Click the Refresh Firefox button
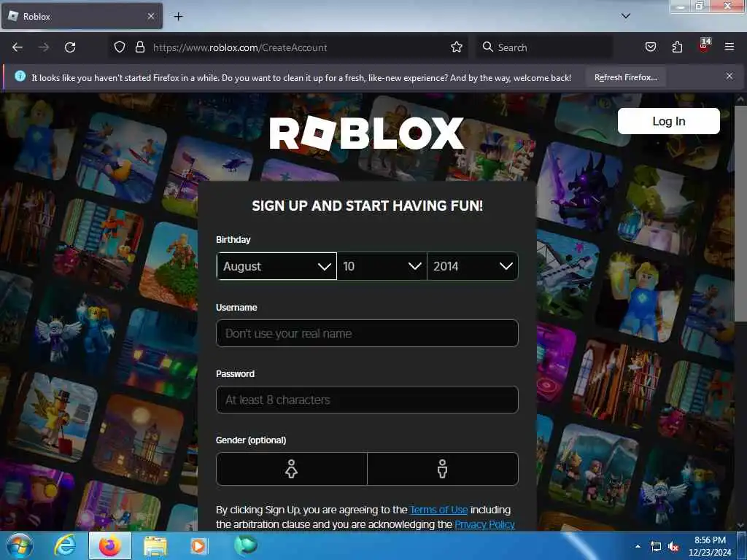The width and height of the screenshot is (747, 560). coord(625,77)
